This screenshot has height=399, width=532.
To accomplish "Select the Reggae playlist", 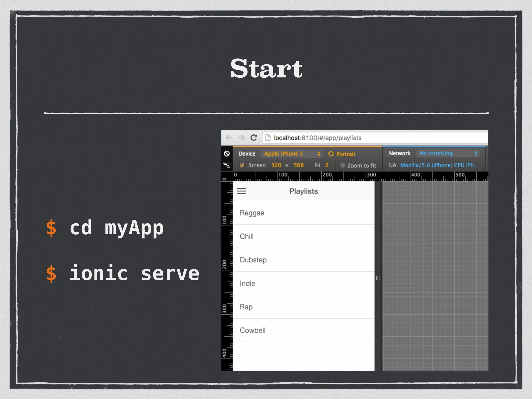I will tap(303, 213).
